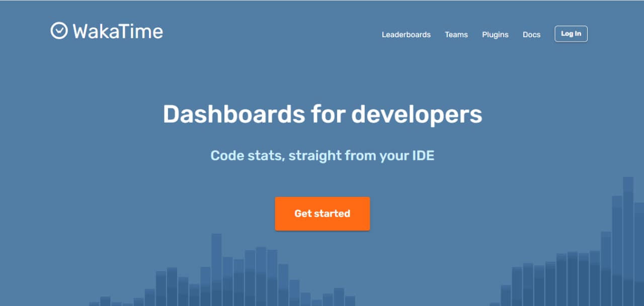Screen dimensions: 644x306
Task: View the Docs page
Action: tap(531, 35)
